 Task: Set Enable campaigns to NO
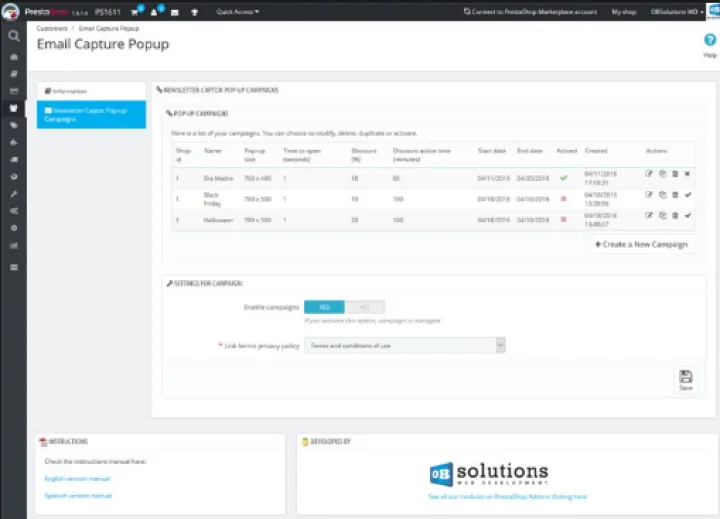tap(364, 308)
